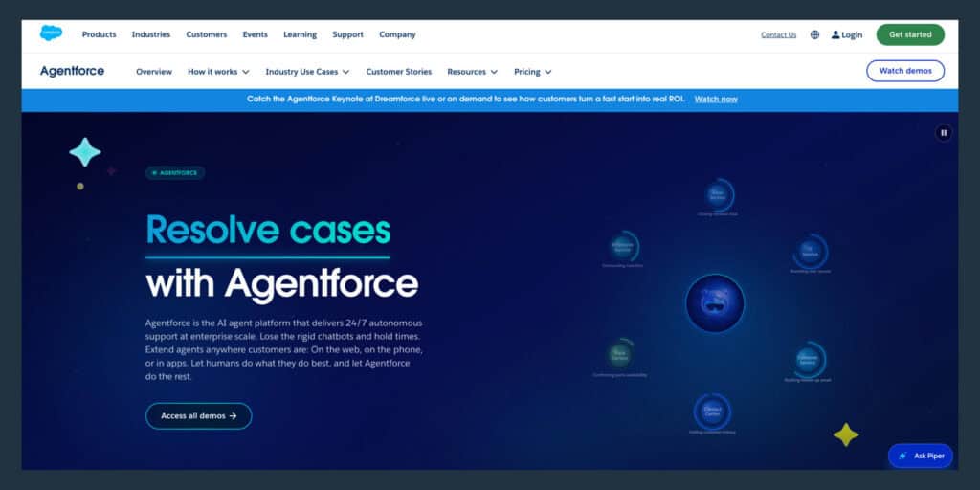Click the arrow in Access all demos
This screenshot has width=980, height=490.
(x=234, y=415)
